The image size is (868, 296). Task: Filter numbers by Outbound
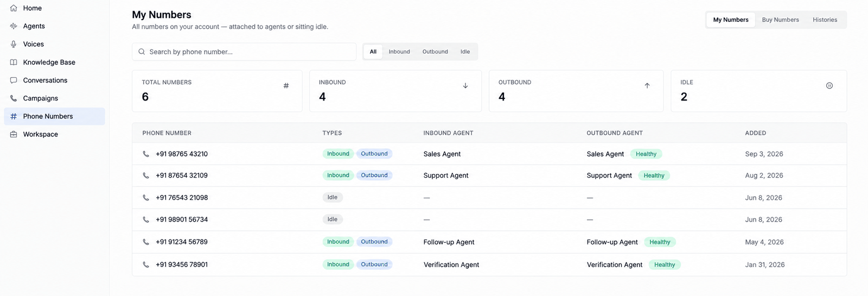[x=435, y=52]
